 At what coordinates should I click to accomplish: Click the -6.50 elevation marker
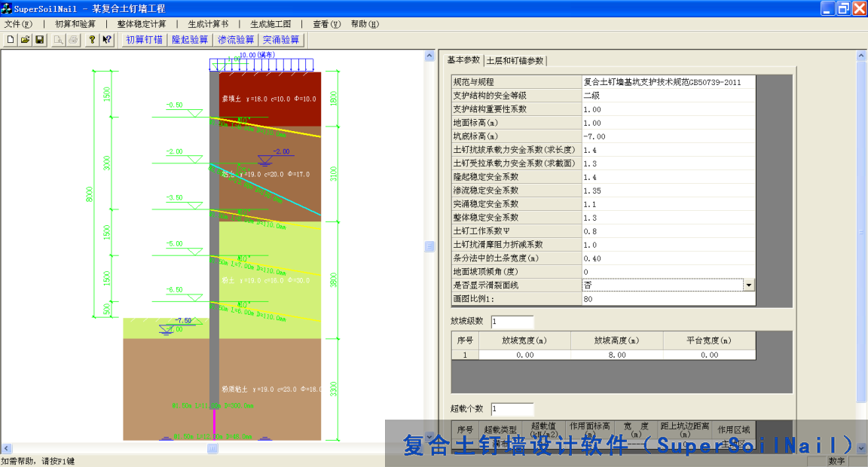pos(174,289)
